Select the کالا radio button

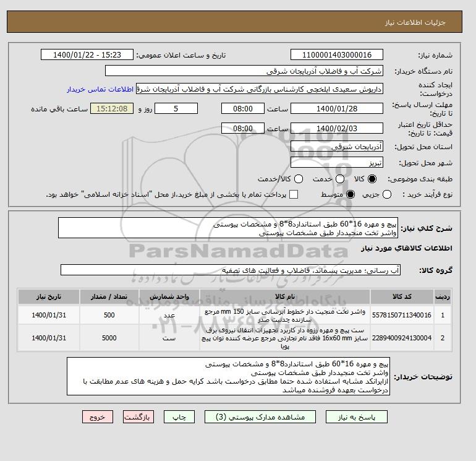click(x=372, y=179)
